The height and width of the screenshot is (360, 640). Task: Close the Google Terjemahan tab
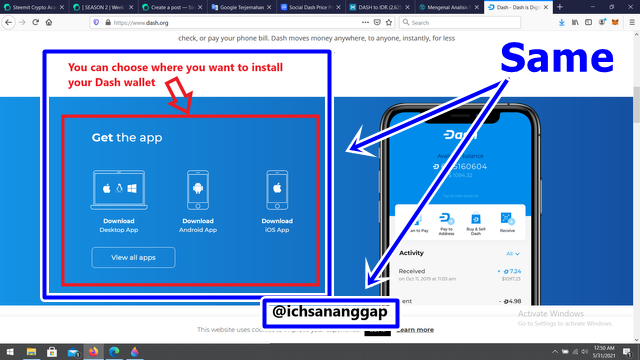(x=269, y=7)
